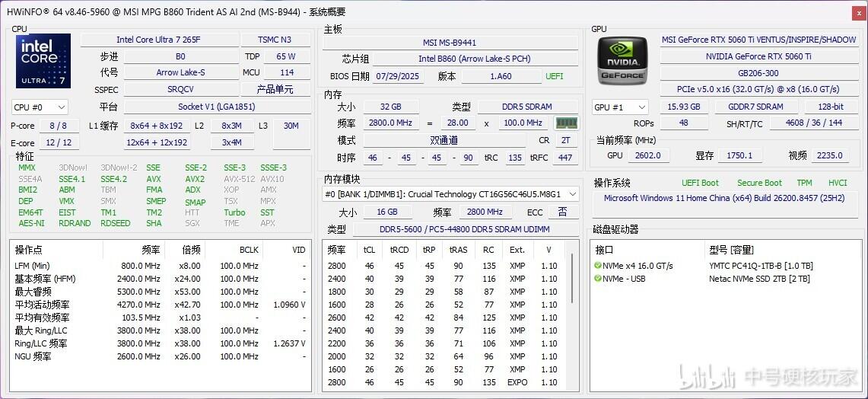868x399 pixels.
Task: Click the AVX-512 feature label
Action: click(239, 179)
